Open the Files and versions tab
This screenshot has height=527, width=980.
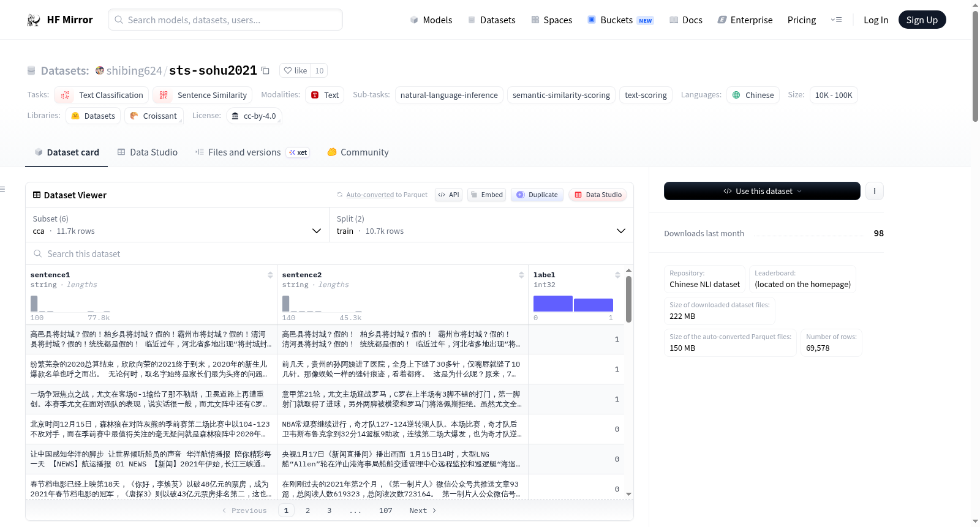(252, 152)
